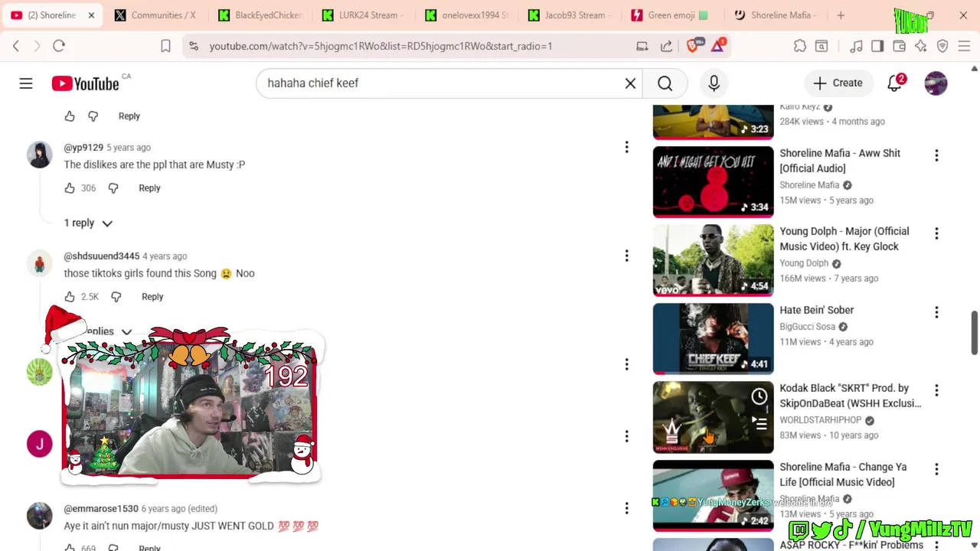The width and height of the screenshot is (980, 551).
Task: Open @shdsuuend3445 channel name link
Action: click(x=102, y=256)
